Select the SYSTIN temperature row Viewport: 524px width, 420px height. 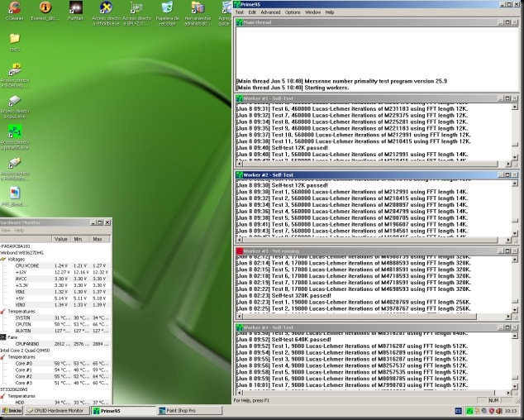tap(55, 318)
